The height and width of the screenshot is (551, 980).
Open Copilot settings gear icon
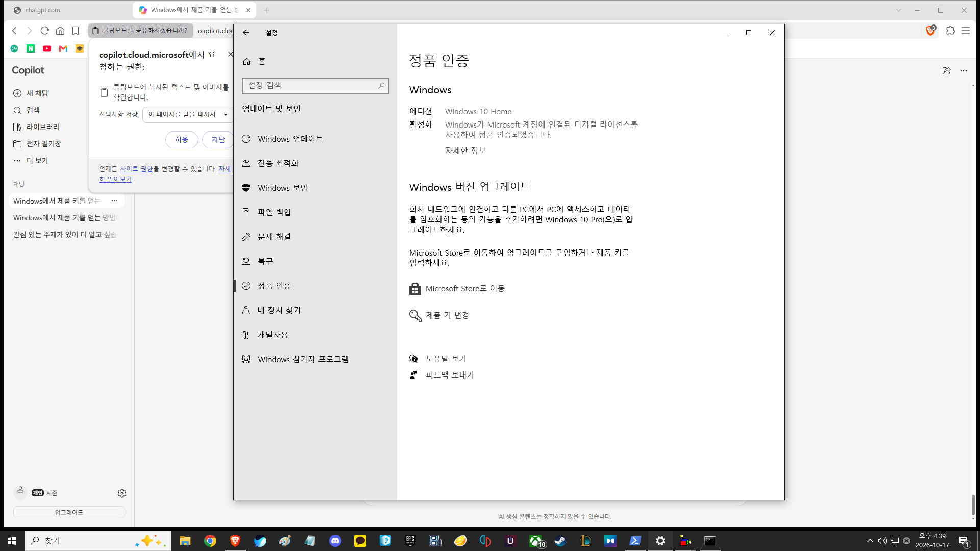(122, 493)
